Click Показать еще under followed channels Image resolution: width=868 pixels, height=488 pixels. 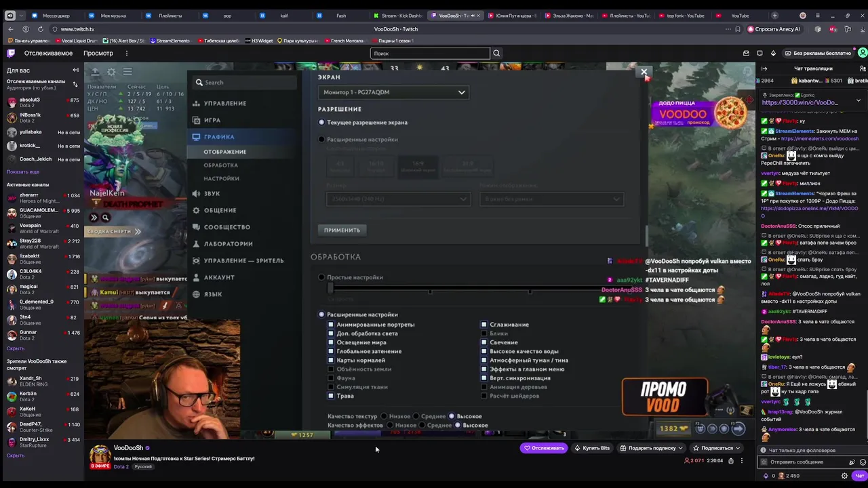(x=23, y=171)
